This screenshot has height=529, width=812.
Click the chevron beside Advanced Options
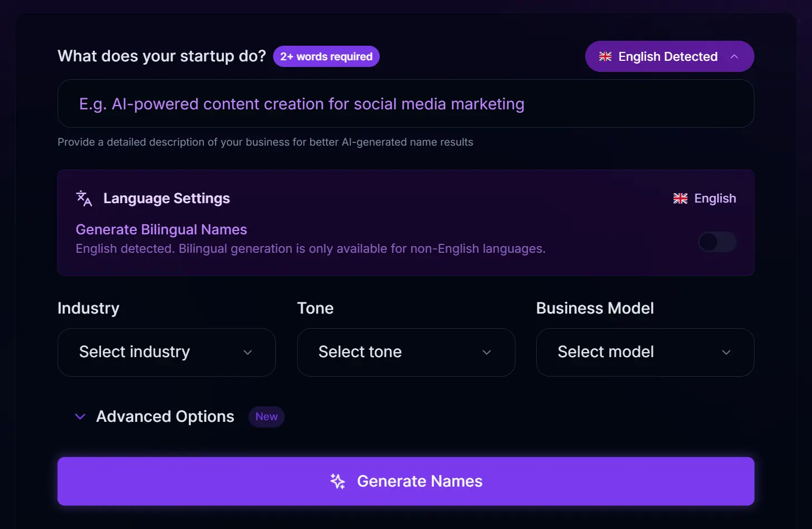click(x=80, y=416)
